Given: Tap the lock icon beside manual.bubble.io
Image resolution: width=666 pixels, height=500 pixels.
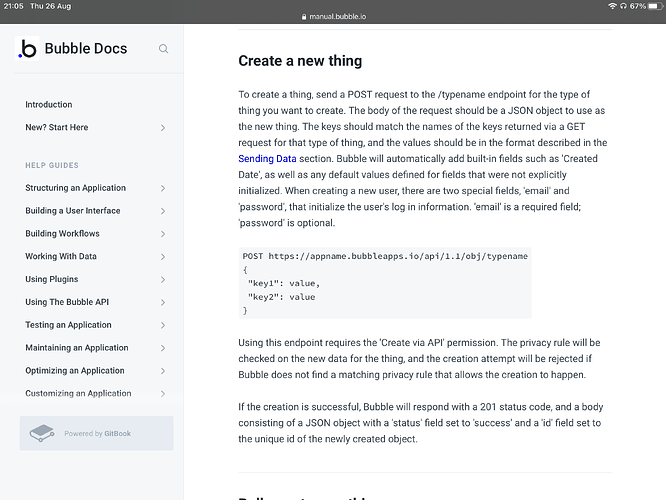Looking at the screenshot, I should pyautogui.click(x=304, y=17).
